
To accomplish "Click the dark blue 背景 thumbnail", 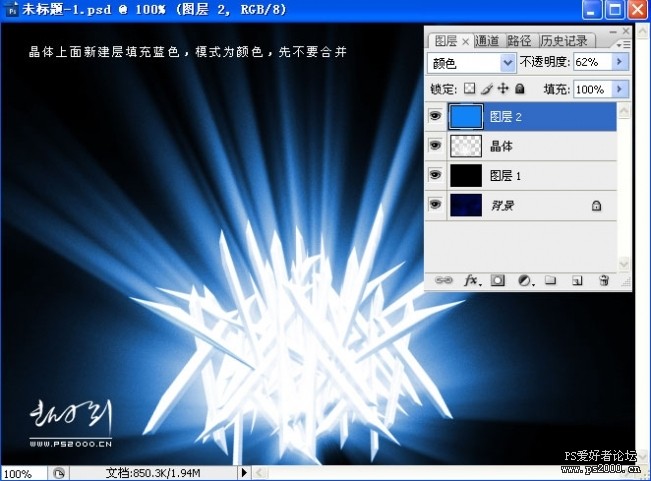I will tap(466, 205).
